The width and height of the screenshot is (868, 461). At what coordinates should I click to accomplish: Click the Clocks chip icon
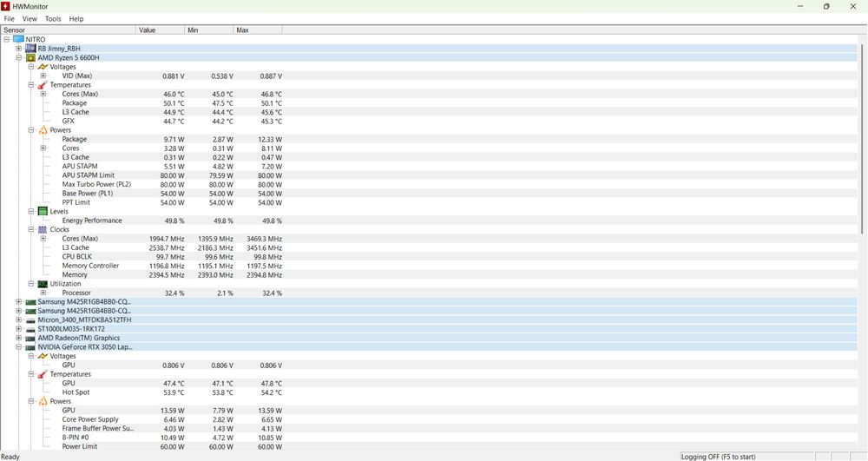point(43,230)
